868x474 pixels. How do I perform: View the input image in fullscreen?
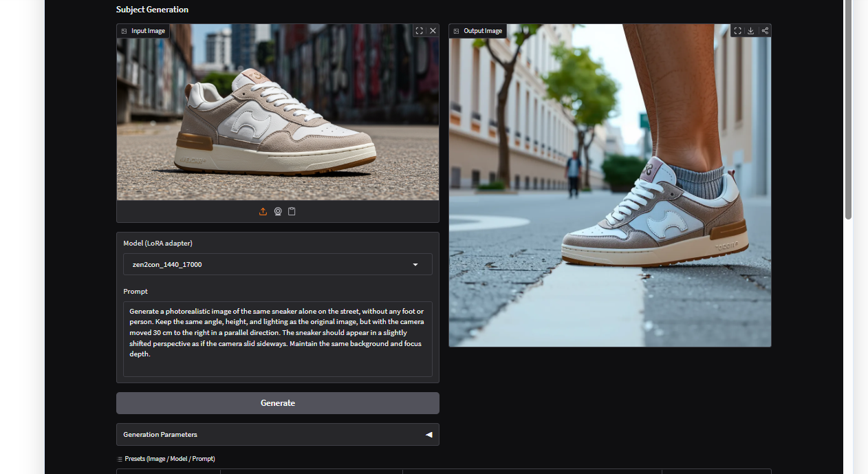pos(419,31)
